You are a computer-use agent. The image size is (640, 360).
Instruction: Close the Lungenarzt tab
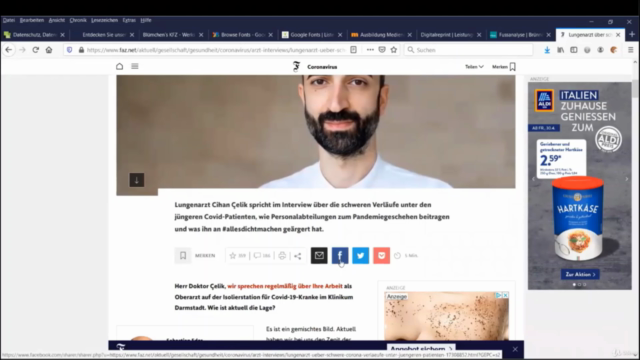point(618,35)
